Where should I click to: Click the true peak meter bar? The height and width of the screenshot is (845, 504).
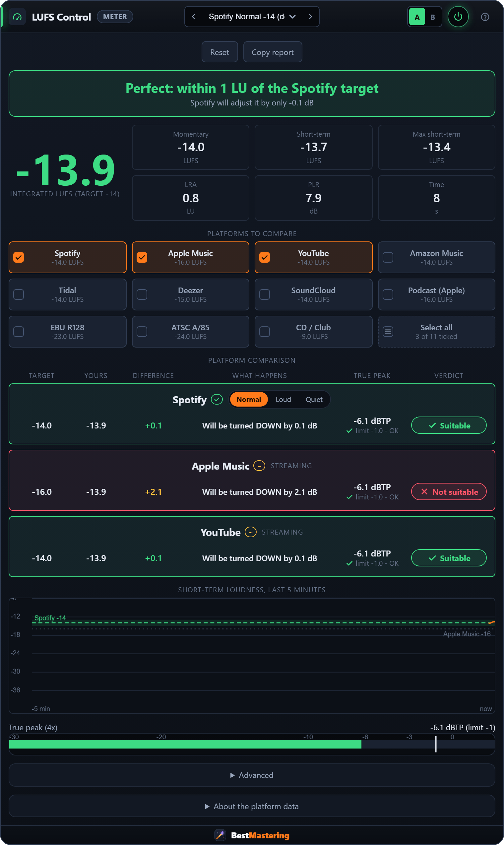point(252,744)
